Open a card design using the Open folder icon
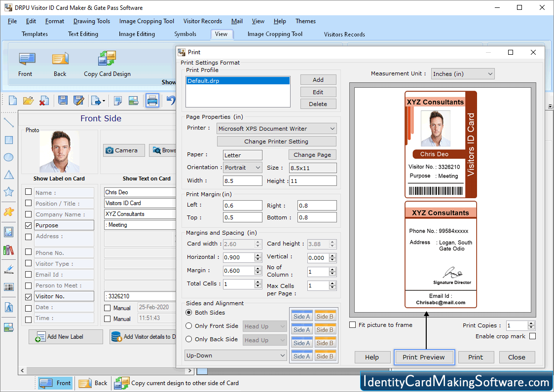The width and height of the screenshot is (554, 392). pos(28,100)
